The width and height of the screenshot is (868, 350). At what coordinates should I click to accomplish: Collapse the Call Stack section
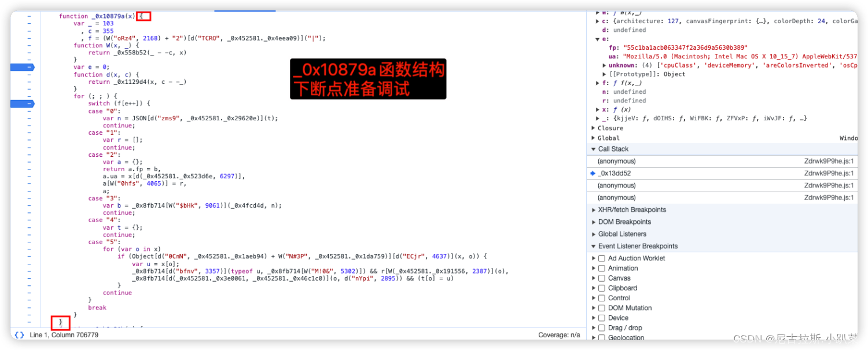594,149
